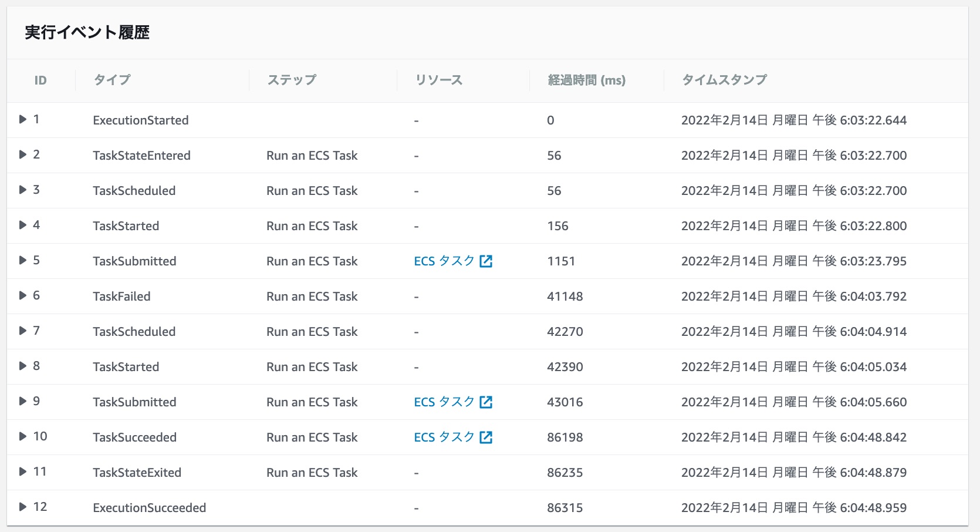Screen dimensions: 980x532
Task: Collapse or expand row 10 TaskSucceeded
Action: 23,437
